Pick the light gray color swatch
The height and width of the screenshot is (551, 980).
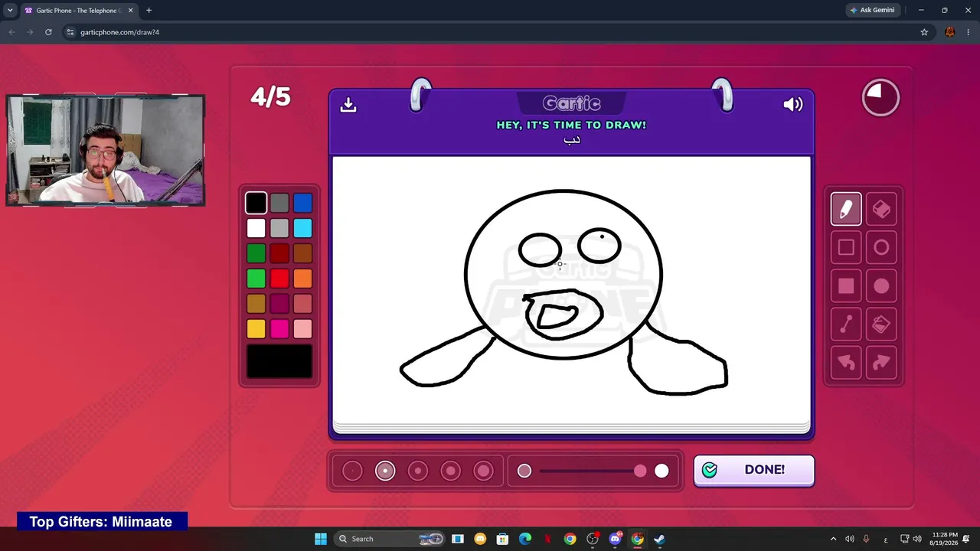pos(279,228)
